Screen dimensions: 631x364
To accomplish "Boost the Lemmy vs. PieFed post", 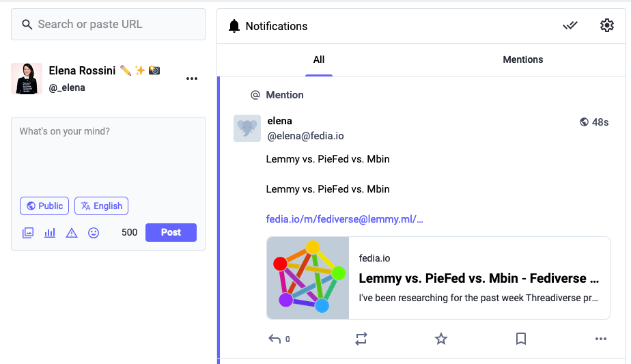I will pyautogui.click(x=361, y=339).
